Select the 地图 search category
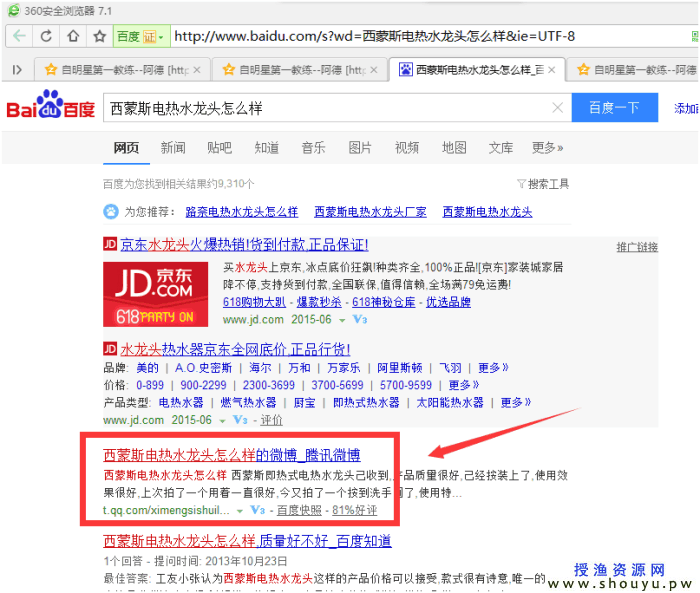700x593 pixels. (454, 148)
